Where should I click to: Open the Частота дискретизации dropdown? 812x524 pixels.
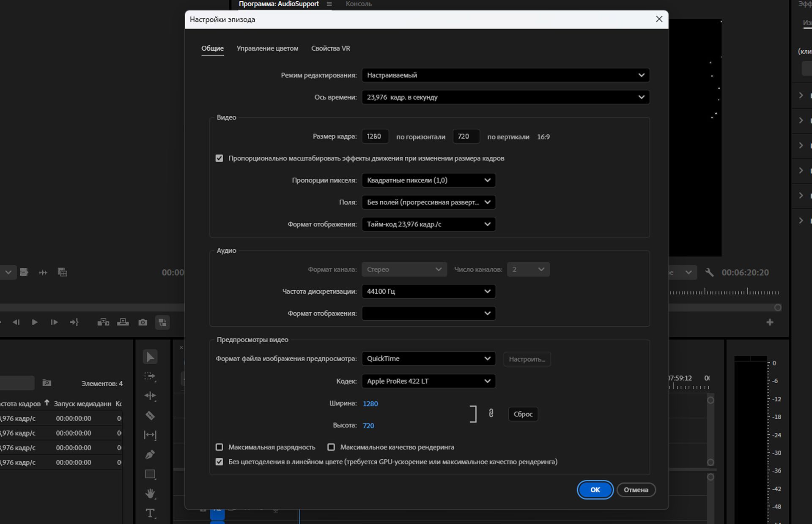[x=428, y=291]
